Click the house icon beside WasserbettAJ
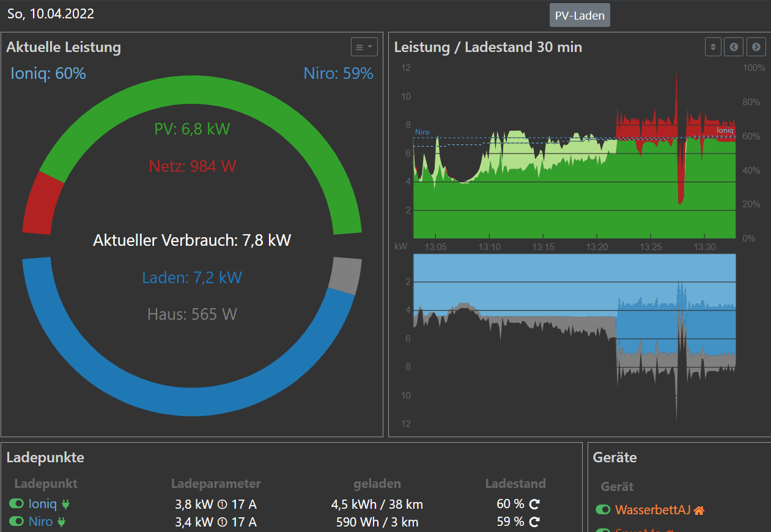This screenshot has height=532, width=771. tap(699, 509)
